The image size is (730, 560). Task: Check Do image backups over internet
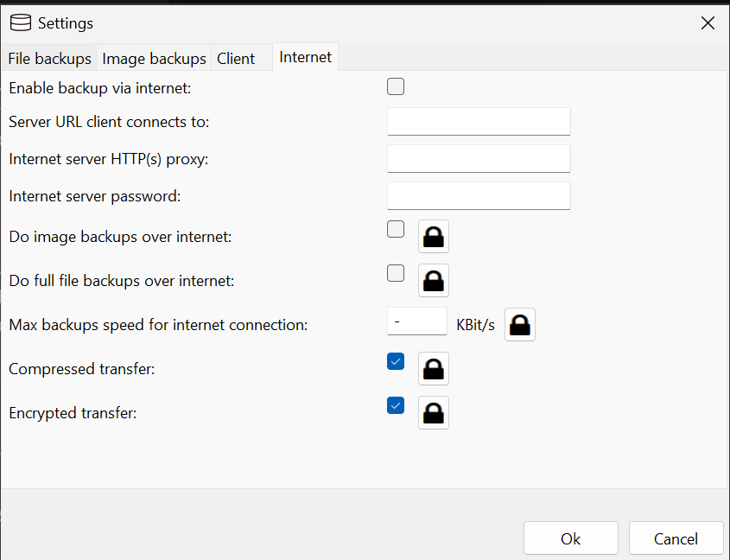coord(396,229)
